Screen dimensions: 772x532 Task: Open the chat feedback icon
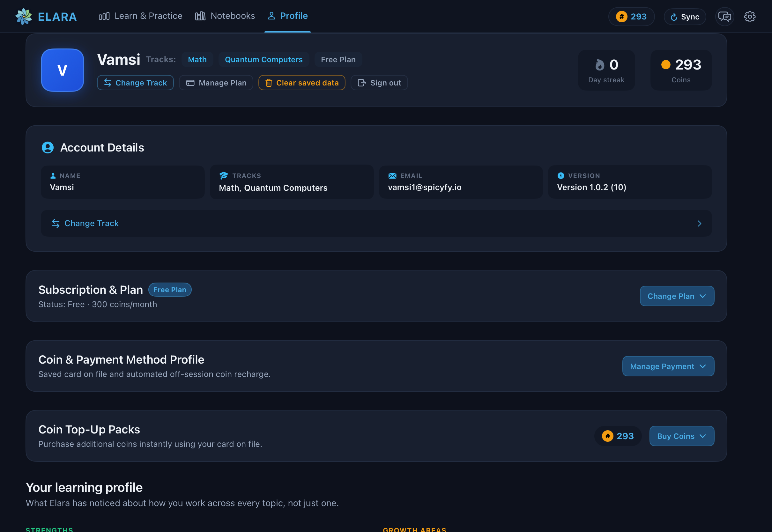pyautogui.click(x=724, y=17)
